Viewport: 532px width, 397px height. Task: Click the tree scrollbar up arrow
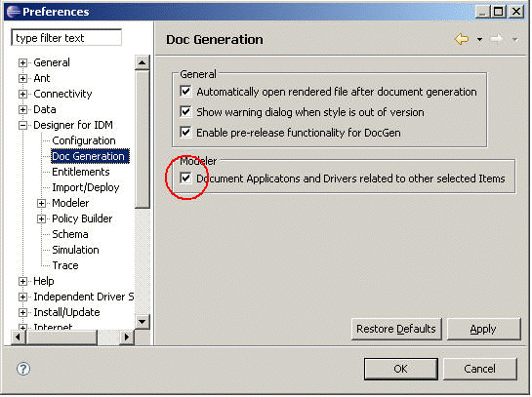[143, 62]
